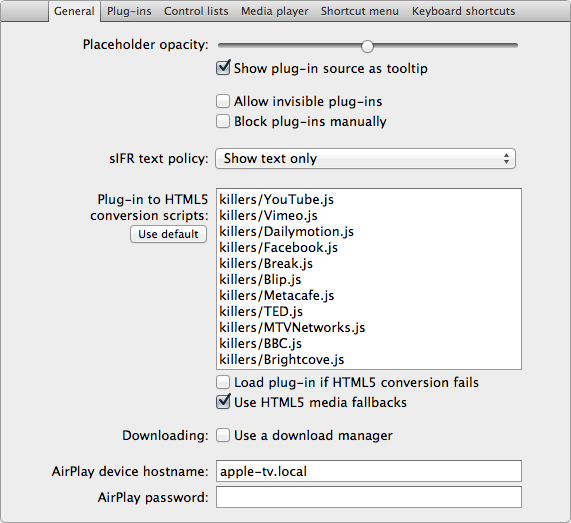Image resolution: width=571 pixels, height=523 pixels.
Task: Enable Use a download manager
Action: pos(223,435)
